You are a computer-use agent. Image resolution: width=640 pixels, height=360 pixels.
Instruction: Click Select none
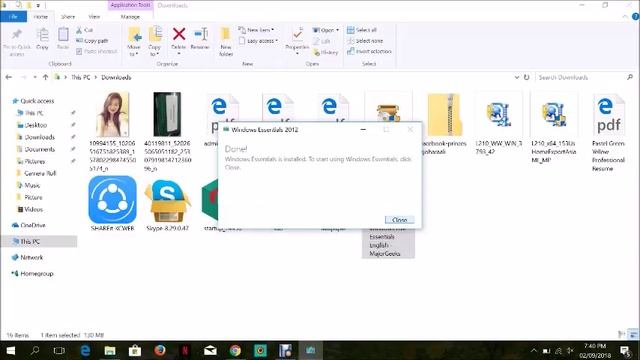tap(365, 41)
